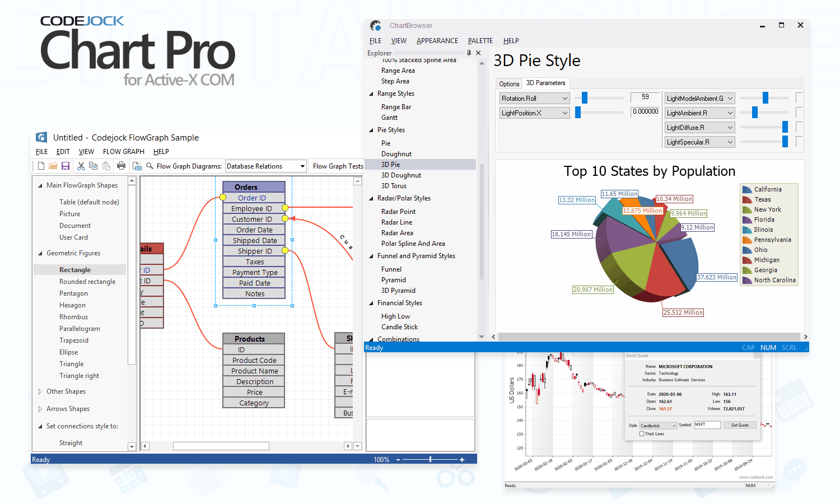840x504 pixels.
Task: Click the Rotation.Roll value field showing 59
Action: 645,97
